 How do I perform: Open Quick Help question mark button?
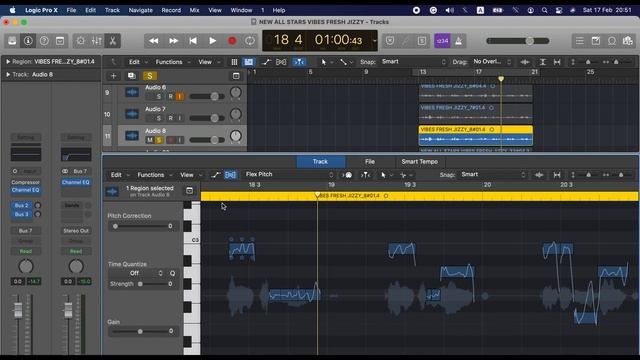tap(44, 41)
